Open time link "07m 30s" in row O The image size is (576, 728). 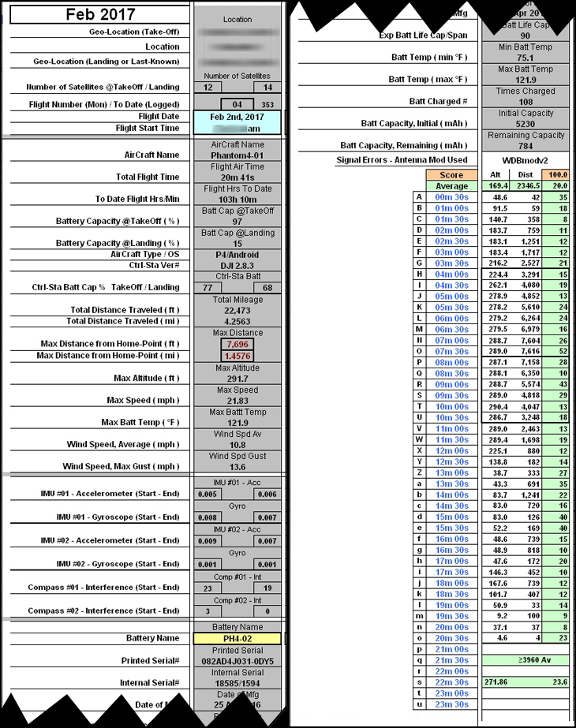[x=451, y=352]
